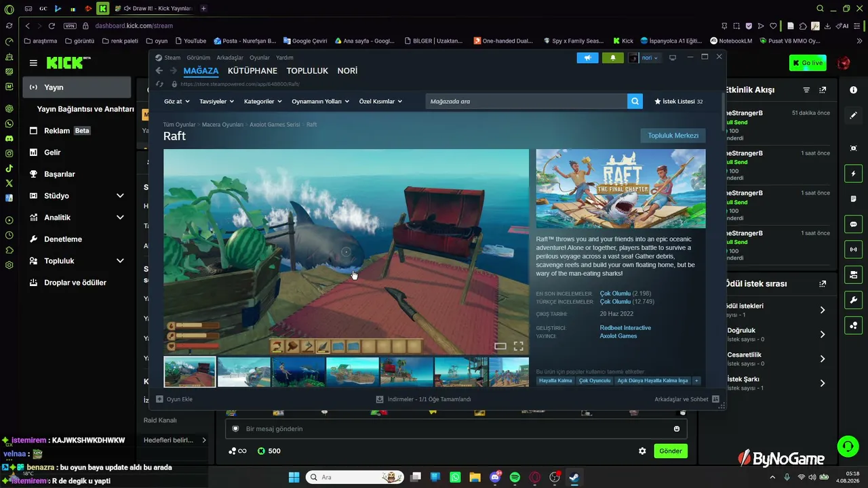Click the Windows Start button
The height and width of the screenshot is (488, 868).
(x=294, y=477)
